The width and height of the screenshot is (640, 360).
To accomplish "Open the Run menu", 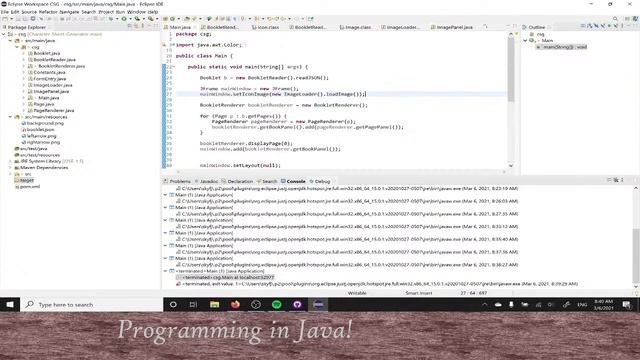I will [120, 12].
